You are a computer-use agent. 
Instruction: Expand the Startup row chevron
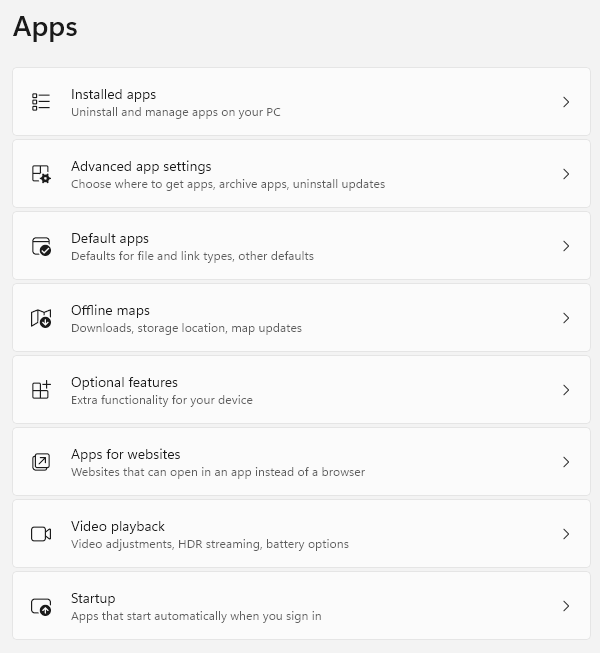[x=566, y=606]
